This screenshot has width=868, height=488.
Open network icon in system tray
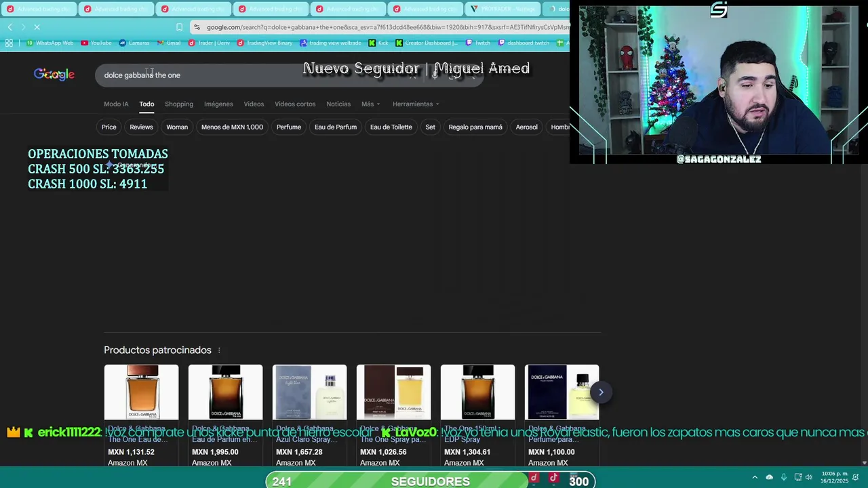(x=798, y=477)
